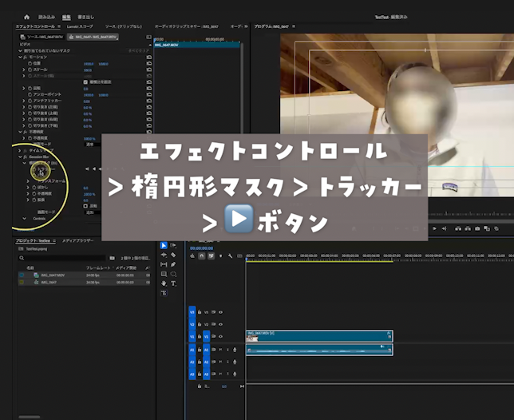514x420 pixels.
Task: Open the メディアブラウザー panel tab
Action: click(78, 240)
